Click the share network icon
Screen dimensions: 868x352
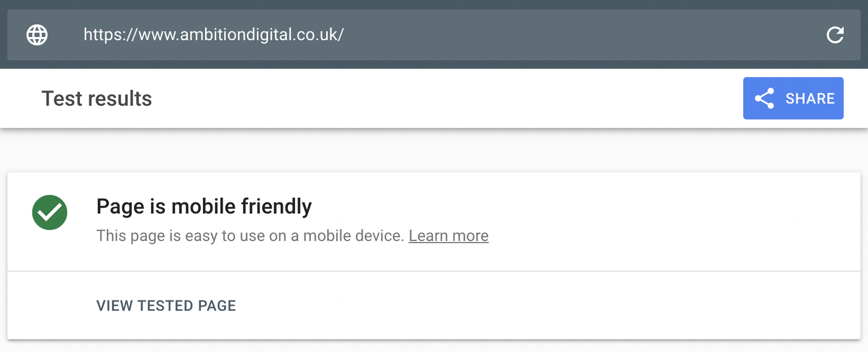click(764, 98)
